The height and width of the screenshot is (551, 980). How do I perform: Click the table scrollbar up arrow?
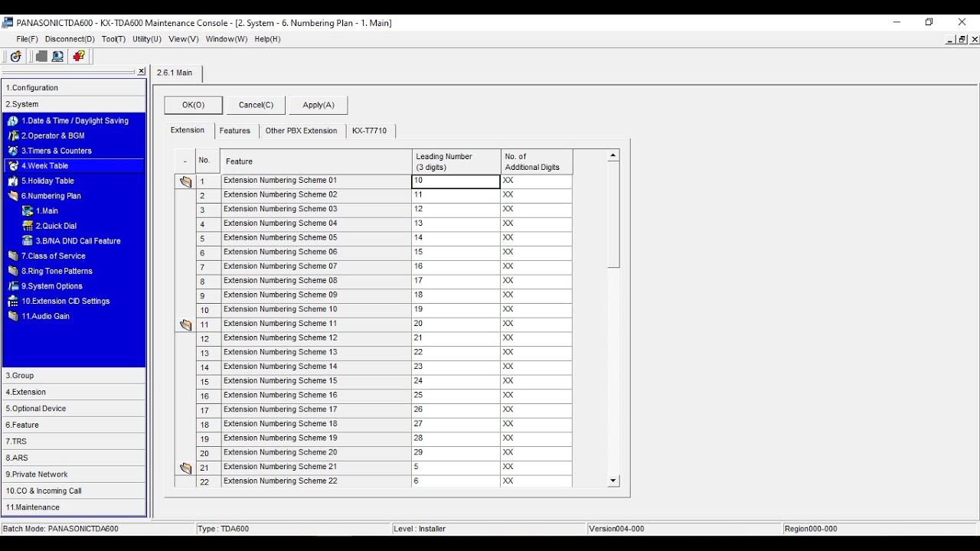coord(613,155)
